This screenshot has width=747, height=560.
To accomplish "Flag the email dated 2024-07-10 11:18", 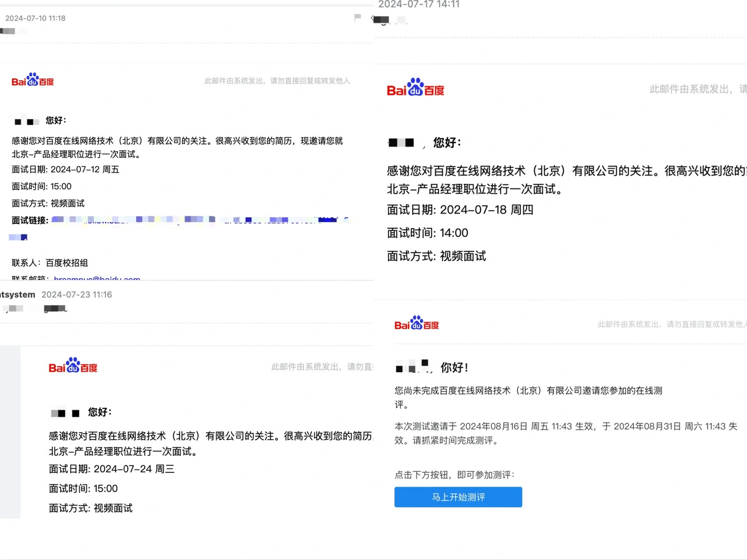I will [x=357, y=18].
